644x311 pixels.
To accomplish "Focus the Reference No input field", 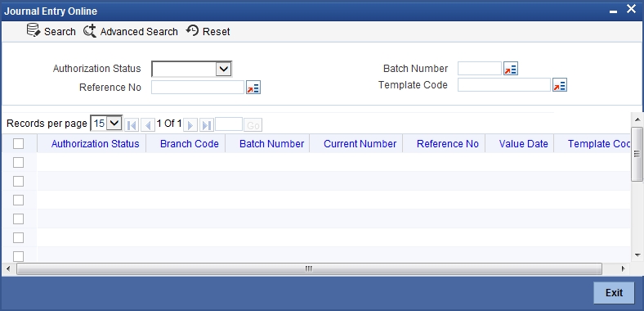I will pyautogui.click(x=198, y=88).
